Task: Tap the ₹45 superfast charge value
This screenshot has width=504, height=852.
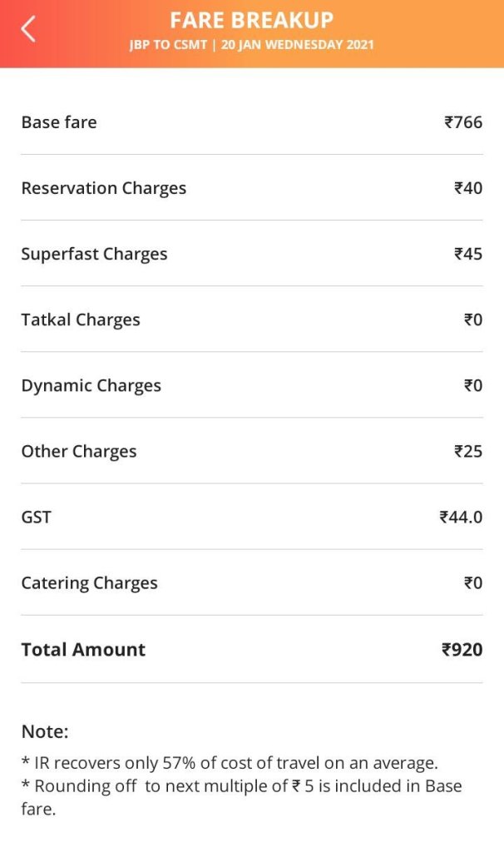Action: [x=468, y=254]
